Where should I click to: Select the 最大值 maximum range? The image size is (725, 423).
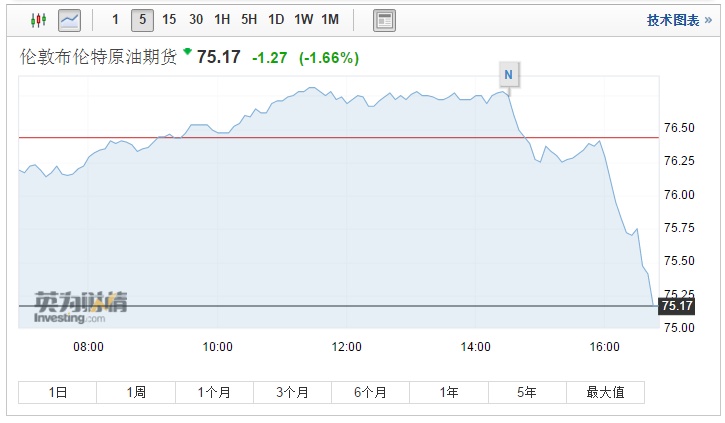click(x=605, y=392)
